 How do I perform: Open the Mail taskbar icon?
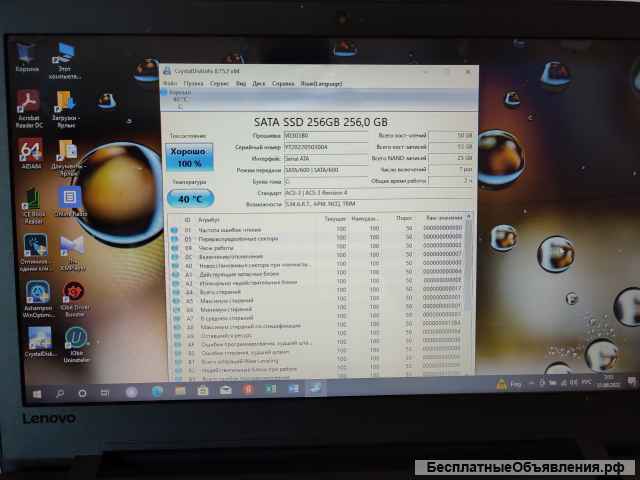(x=225, y=390)
